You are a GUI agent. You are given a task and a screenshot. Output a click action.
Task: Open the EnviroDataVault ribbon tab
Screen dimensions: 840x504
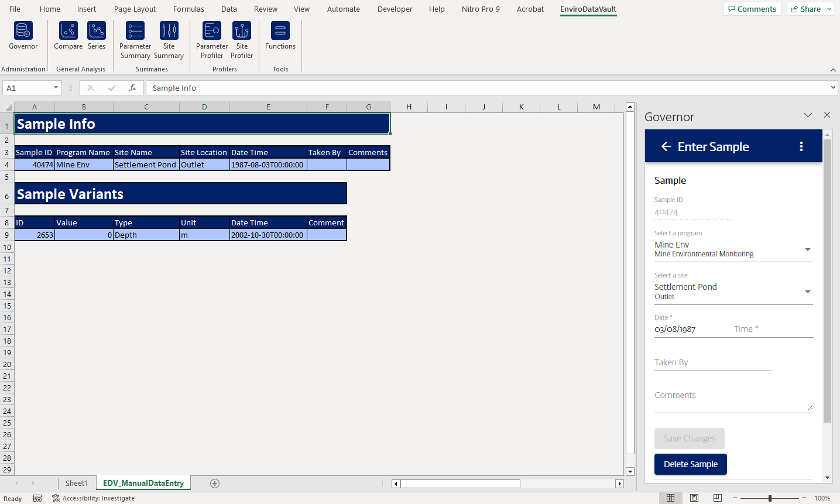(588, 9)
